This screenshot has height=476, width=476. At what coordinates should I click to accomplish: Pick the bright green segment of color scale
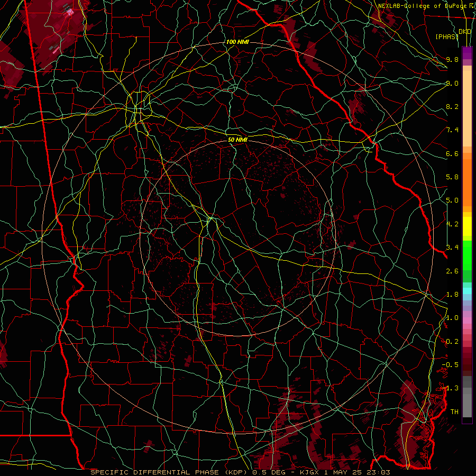(x=467, y=255)
